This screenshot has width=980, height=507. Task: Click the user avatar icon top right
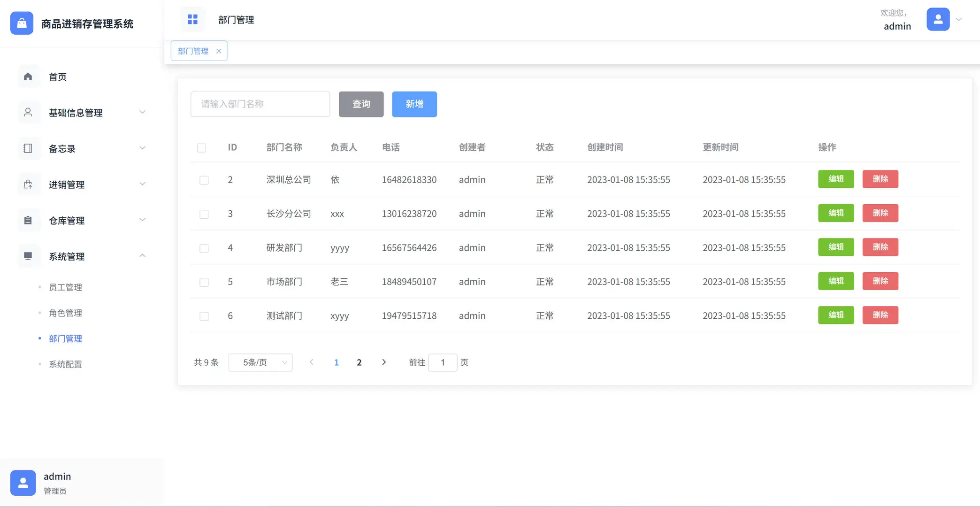(x=937, y=19)
